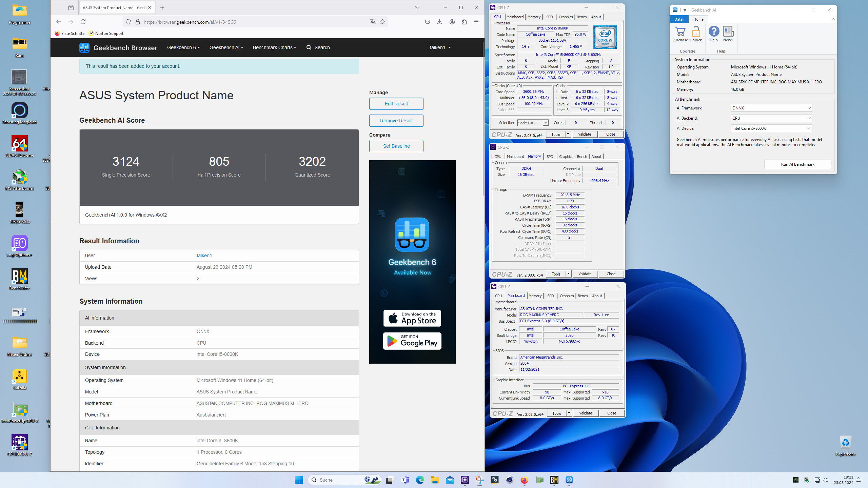The height and width of the screenshot is (488, 868).
Task: Open Firefox account icon
Action: [452, 22]
